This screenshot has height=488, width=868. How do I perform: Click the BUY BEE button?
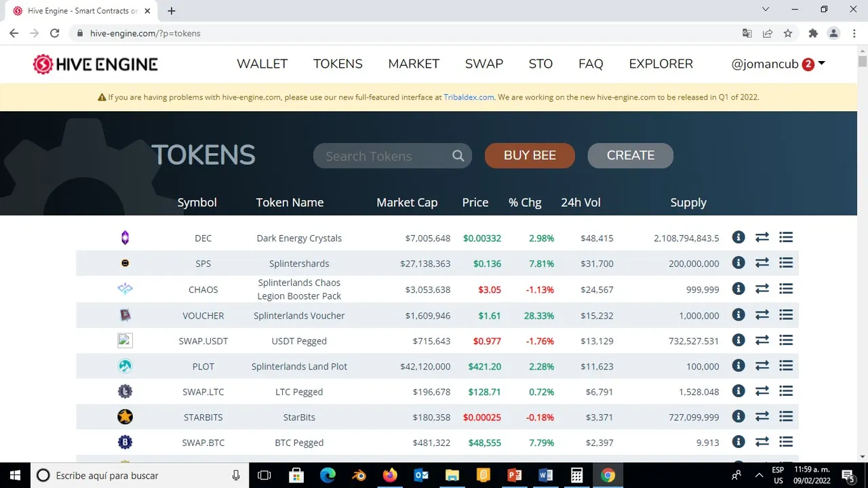[530, 155]
